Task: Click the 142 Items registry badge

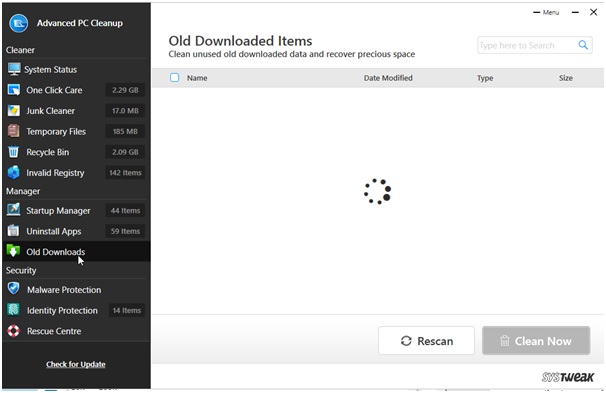Action: (x=125, y=173)
